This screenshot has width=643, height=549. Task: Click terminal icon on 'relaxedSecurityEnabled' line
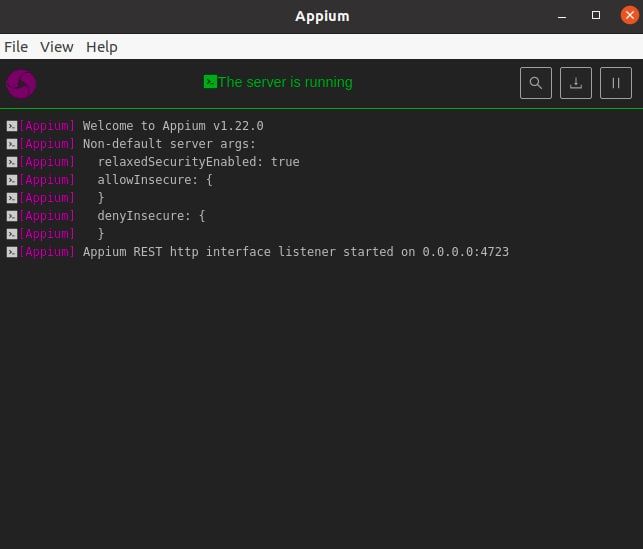tap(12, 162)
